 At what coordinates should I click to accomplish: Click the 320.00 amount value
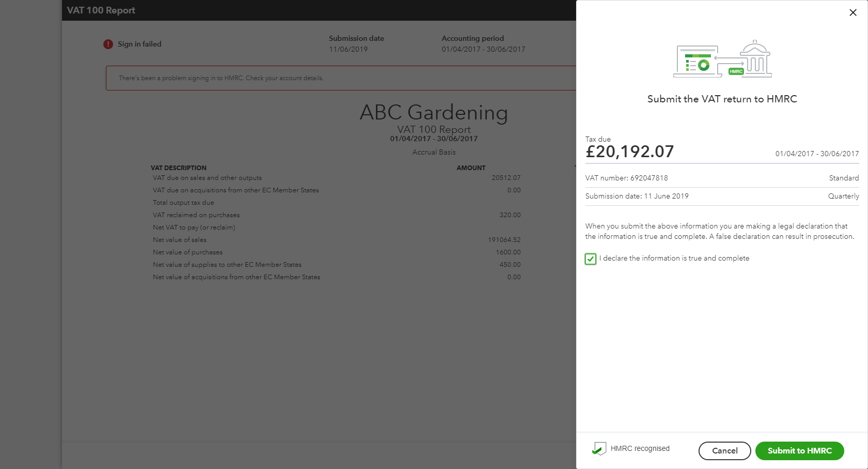tap(510, 215)
